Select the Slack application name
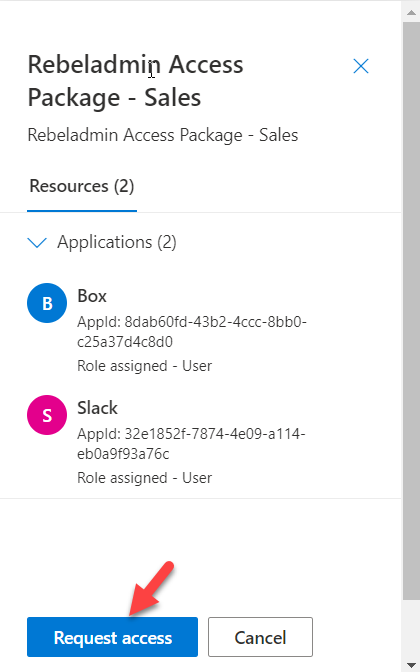 click(97, 408)
